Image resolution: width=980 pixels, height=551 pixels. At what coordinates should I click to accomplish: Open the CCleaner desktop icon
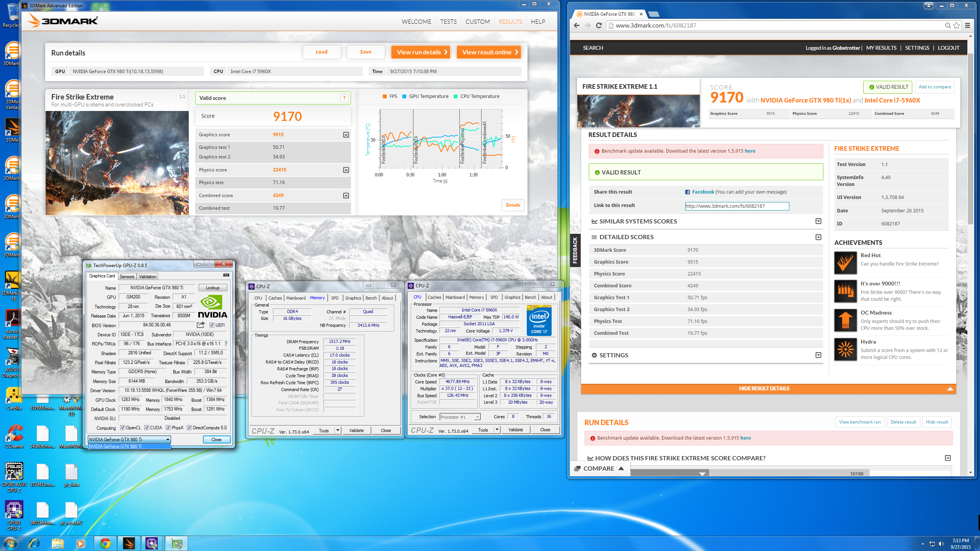tap(14, 436)
